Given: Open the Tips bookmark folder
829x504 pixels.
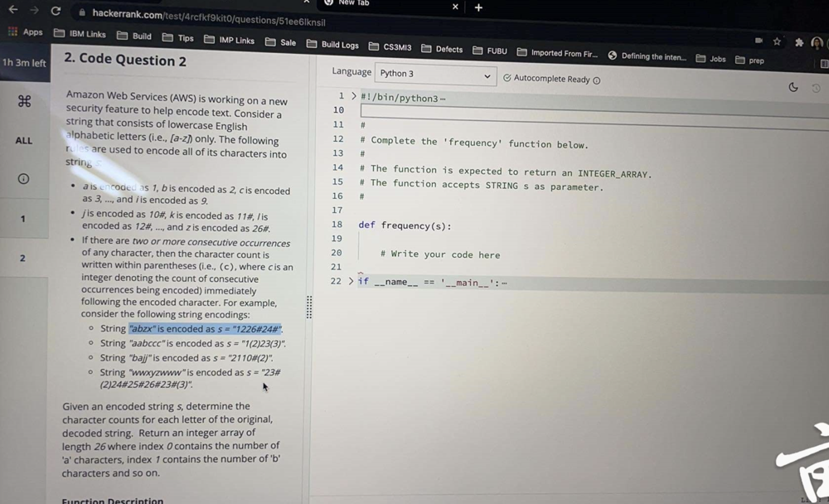Looking at the screenshot, I should coord(177,38).
